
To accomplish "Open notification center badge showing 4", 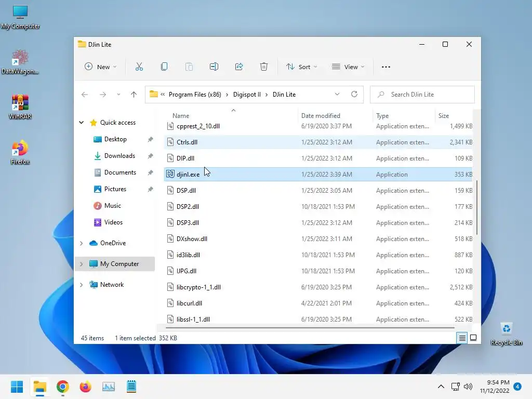I will pos(517,387).
